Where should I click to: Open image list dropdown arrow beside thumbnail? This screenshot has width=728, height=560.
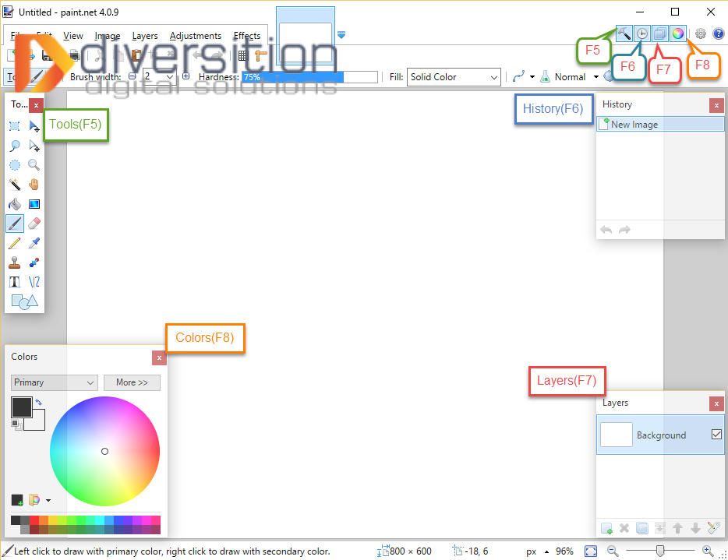tap(341, 35)
